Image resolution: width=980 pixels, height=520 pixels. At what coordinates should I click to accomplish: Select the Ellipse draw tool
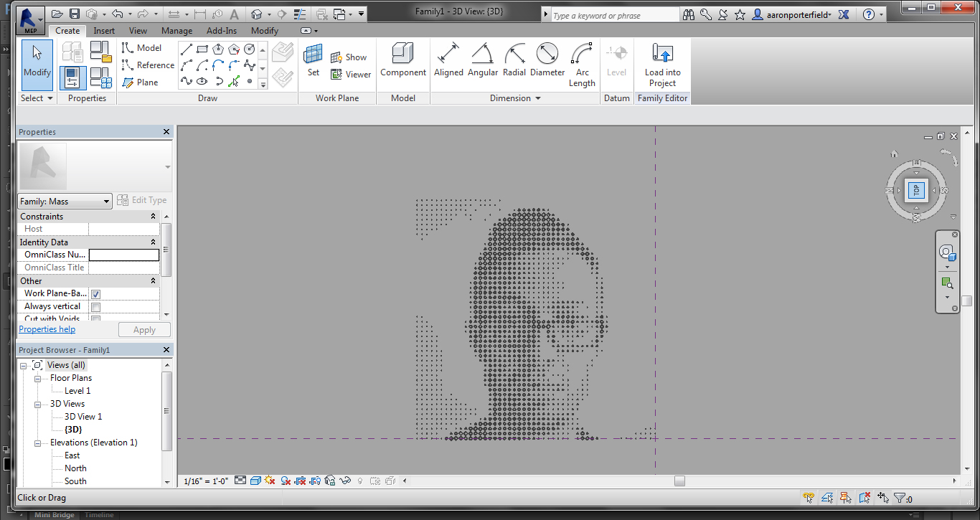tap(202, 82)
